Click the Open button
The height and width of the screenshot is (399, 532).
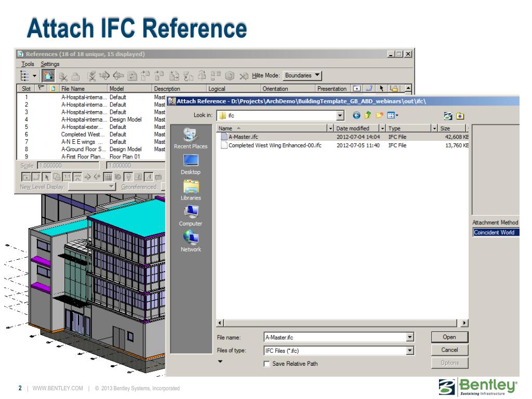[449, 337]
